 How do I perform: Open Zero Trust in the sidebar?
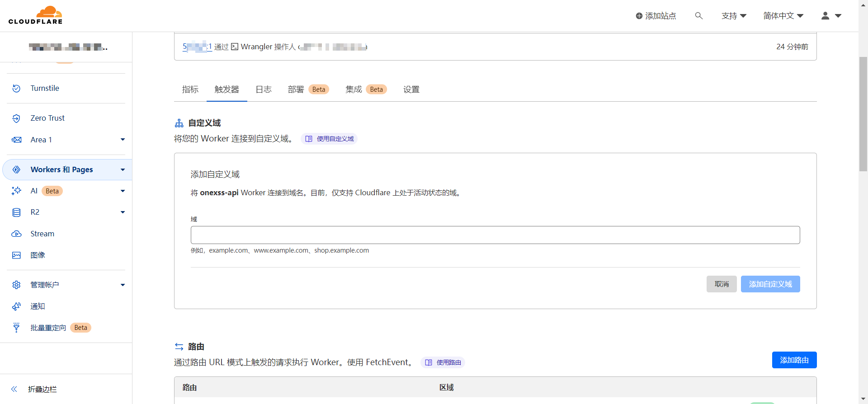[47, 118]
